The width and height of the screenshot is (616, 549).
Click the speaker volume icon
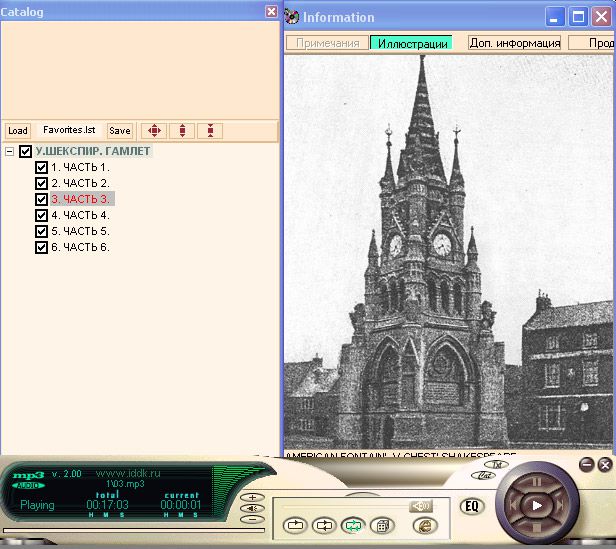(420, 506)
